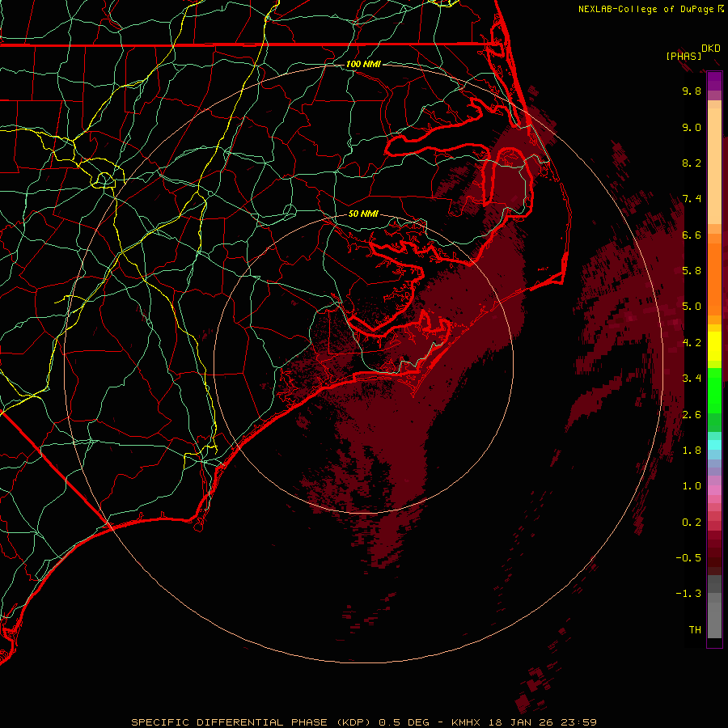Click the 4.2 value on the color scale

[692, 343]
